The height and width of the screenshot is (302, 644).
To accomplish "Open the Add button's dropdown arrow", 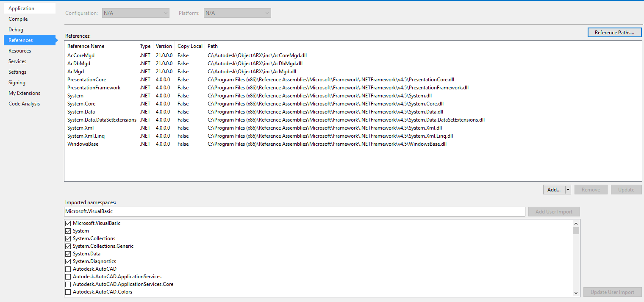I will click(x=567, y=189).
